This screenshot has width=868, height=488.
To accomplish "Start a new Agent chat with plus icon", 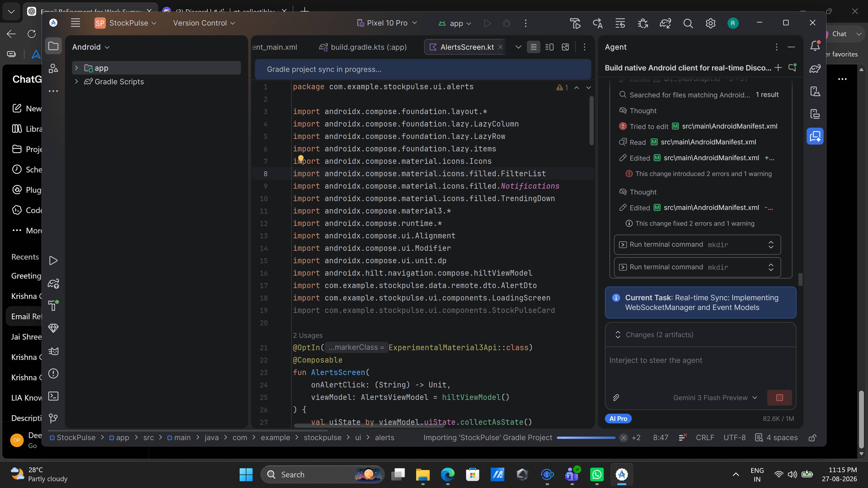I will click(778, 68).
